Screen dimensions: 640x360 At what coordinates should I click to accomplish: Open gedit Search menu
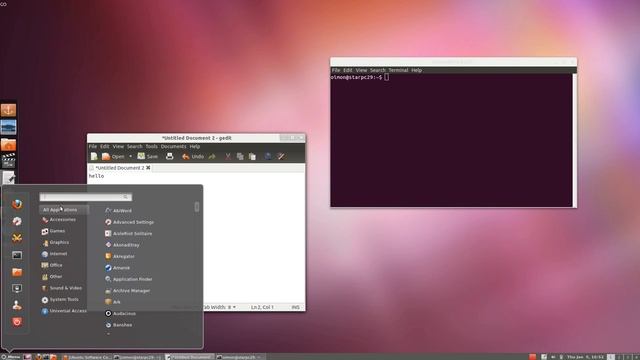(134, 146)
